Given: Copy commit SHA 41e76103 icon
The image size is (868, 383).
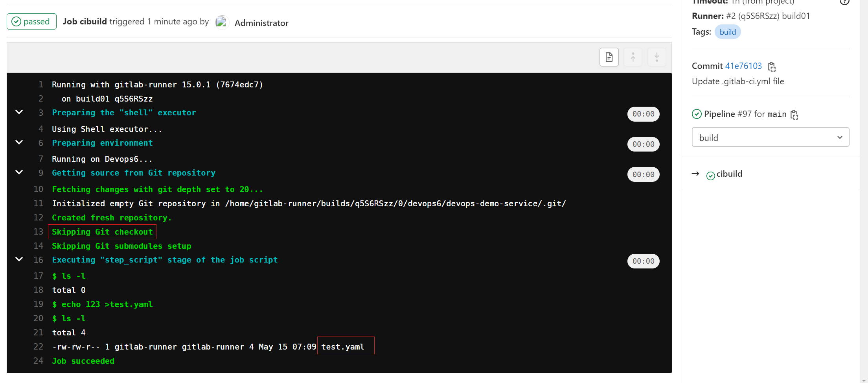Looking at the screenshot, I should click(x=772, y=67).
